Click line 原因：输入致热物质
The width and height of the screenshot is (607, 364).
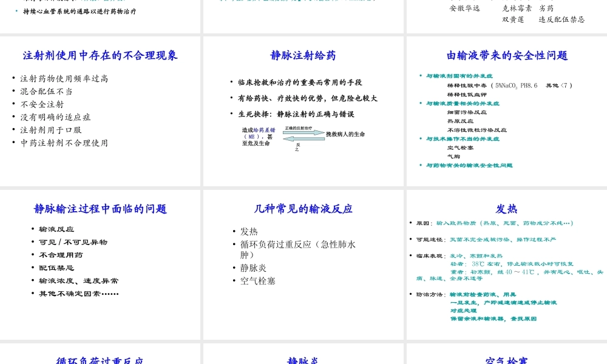pyautogui.click(x=495, y=223)
